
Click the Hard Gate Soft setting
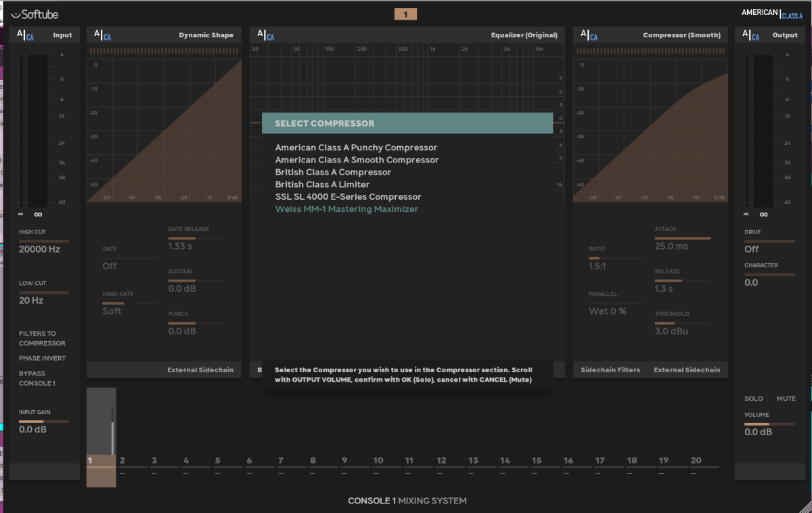(112, 311)
